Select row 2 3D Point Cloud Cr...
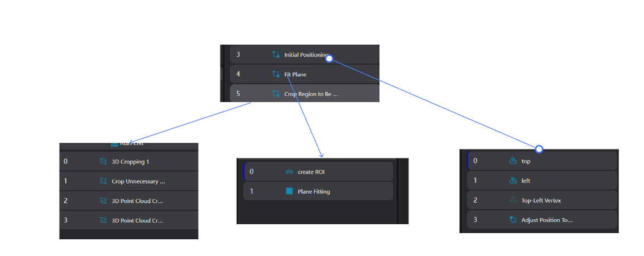The height and width of the screenshot is (256, 644). coord(129,201)
